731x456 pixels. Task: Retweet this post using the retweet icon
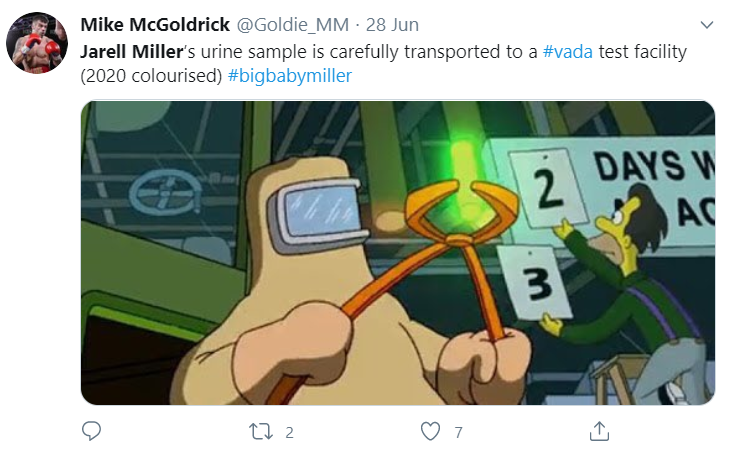[x=261, y=432]
